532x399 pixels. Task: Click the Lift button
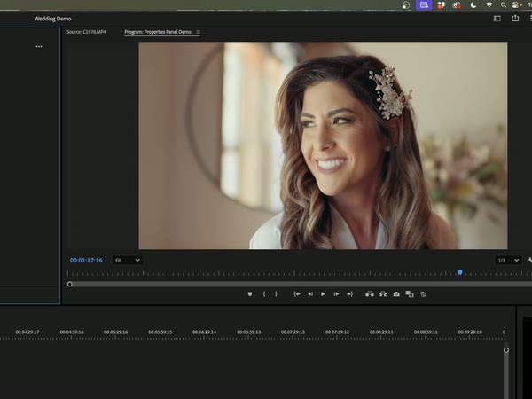coord(370,294)
